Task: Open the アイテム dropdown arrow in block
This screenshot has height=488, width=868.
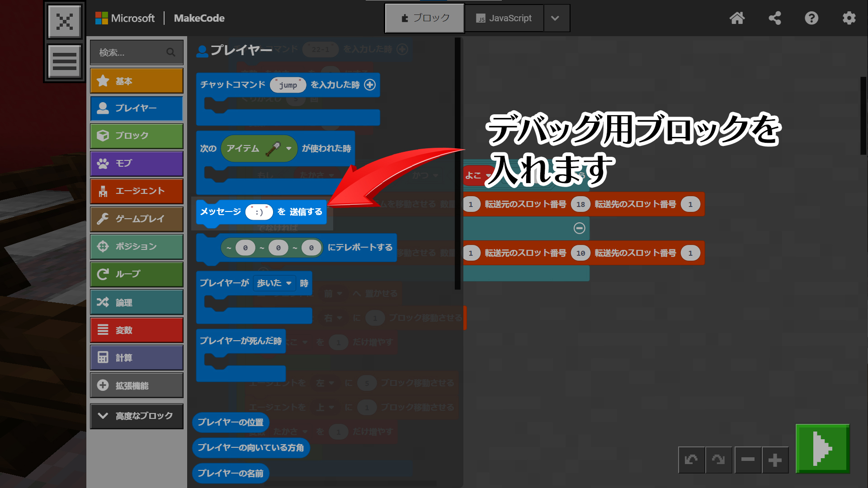Action: tap(289, 148)
